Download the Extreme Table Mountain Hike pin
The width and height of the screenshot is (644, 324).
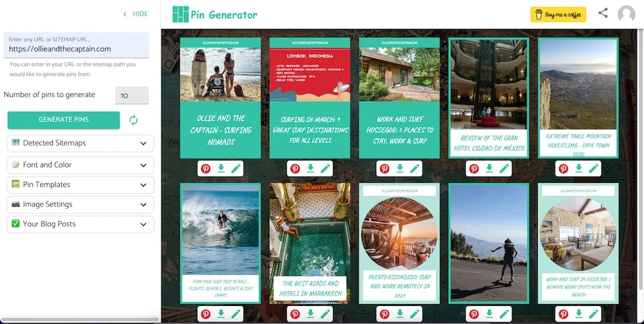point(578,169)
